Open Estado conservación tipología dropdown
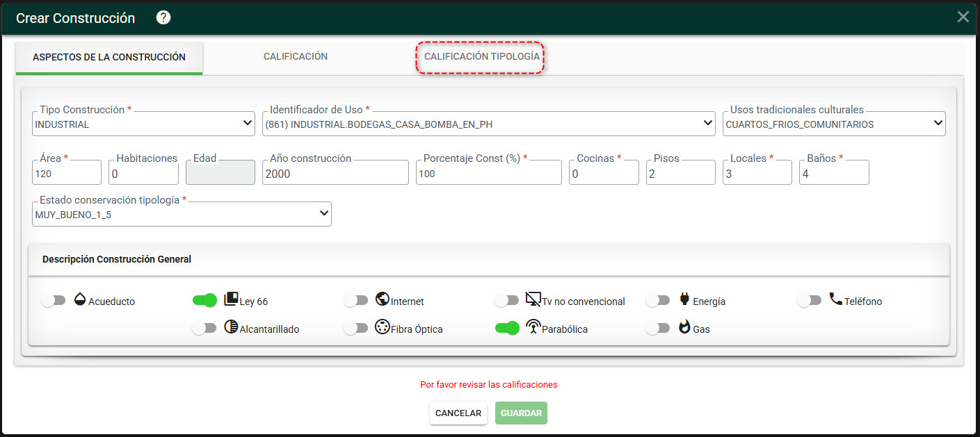The width and height of the screenshot is (980, 437). [182, 214]
